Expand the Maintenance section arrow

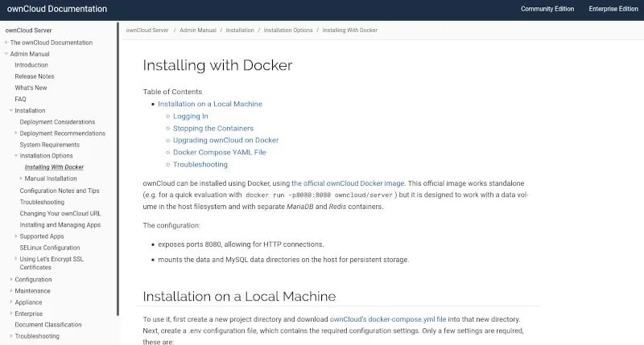pyautogui.click(x=11, y=290)
